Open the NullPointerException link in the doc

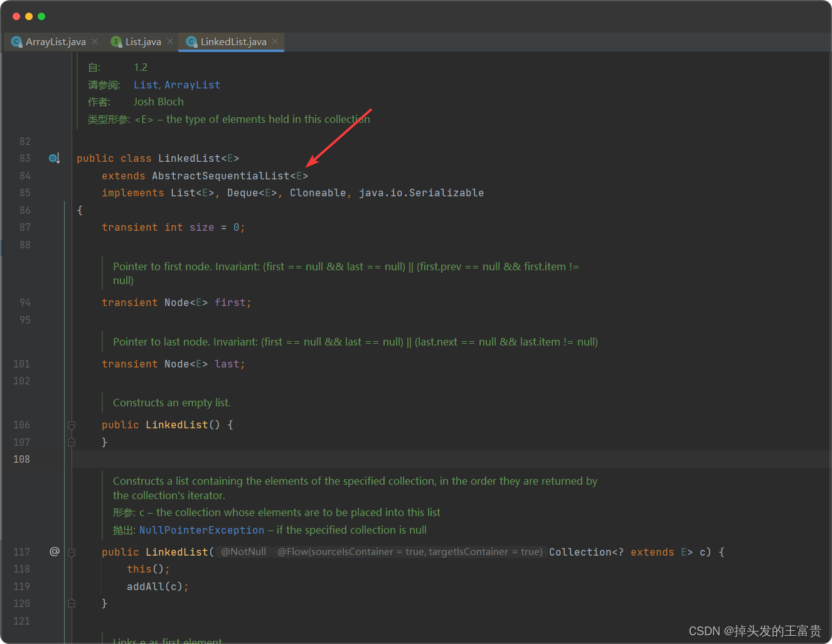pyautogui.click(x=201, y=530)
